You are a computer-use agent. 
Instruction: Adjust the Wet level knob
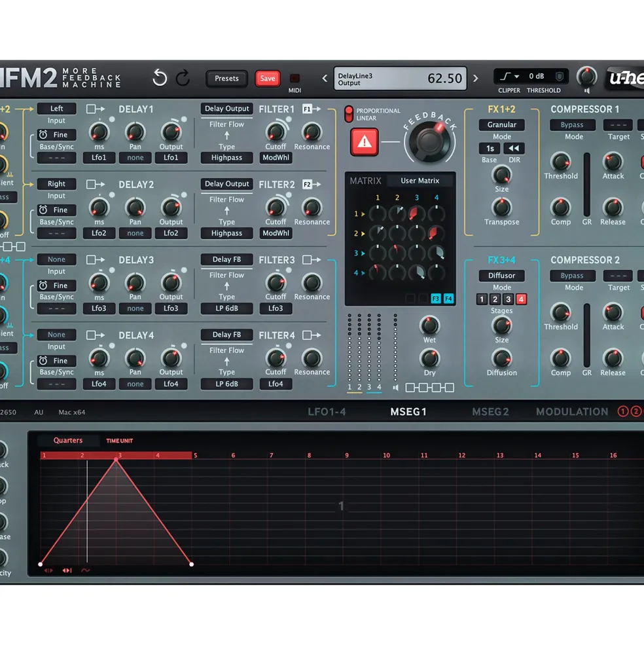coord(429,325)
